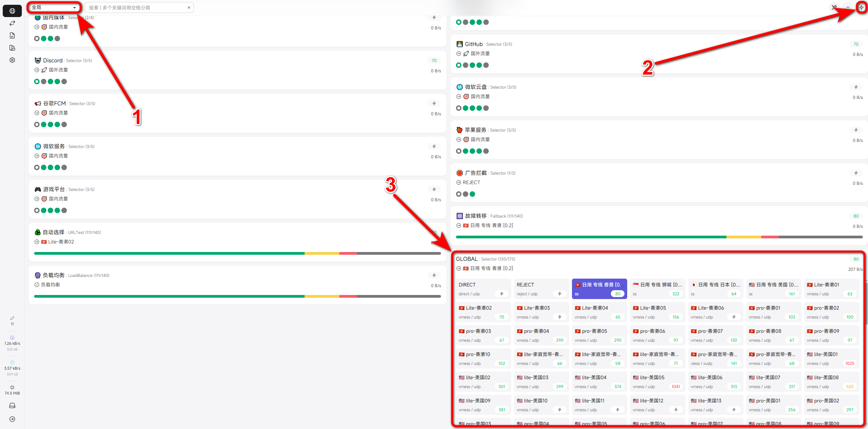Clear the search box with the X button
Viewport: 868px width, 429px height.
pyautogui.click(x=189, y=8)
